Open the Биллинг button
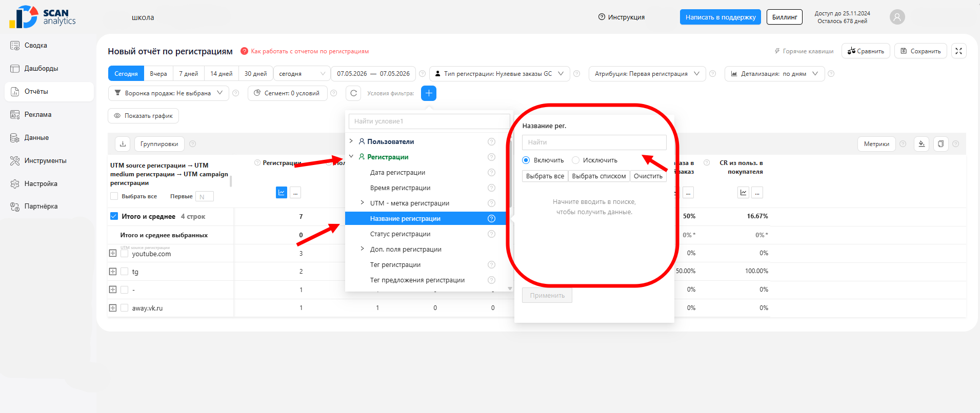Viewport: 980px width, 413px height. (x=785, y=17)
